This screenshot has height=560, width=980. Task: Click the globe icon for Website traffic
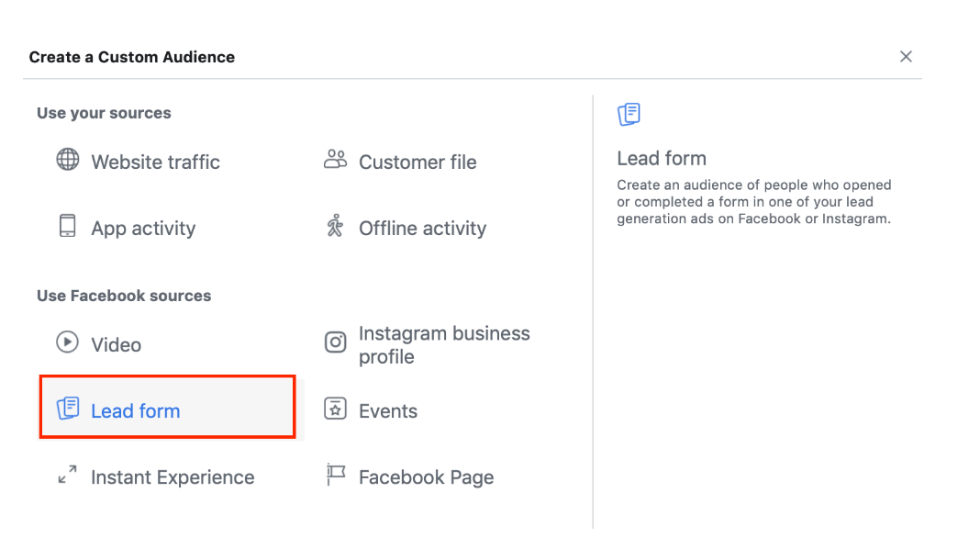tap(68, 160)
